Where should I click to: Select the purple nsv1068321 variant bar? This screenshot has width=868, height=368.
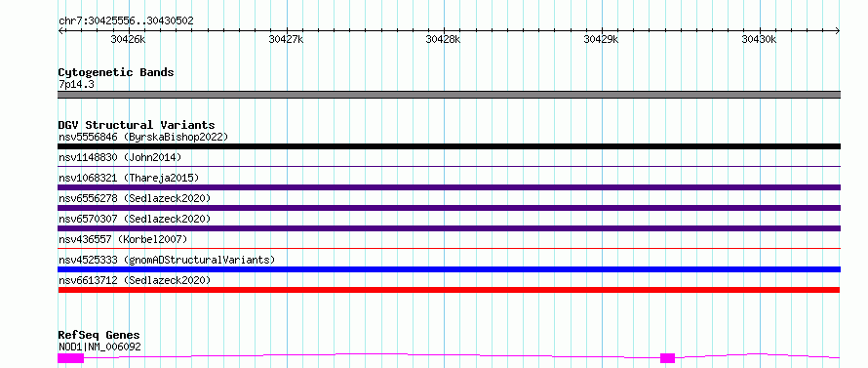coord(449,187)
